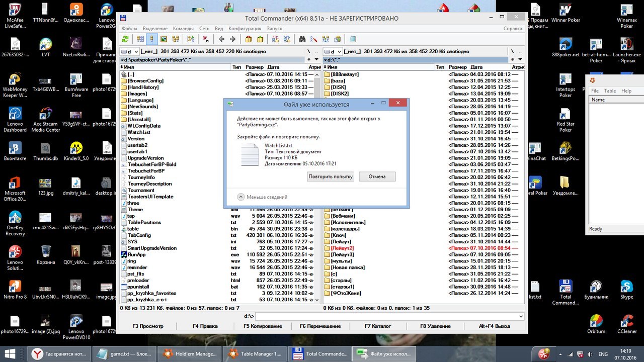This screenshot has height=362, width=644.
Task: Open left panel drive d dropdown
Action: [x=129, y=51]
